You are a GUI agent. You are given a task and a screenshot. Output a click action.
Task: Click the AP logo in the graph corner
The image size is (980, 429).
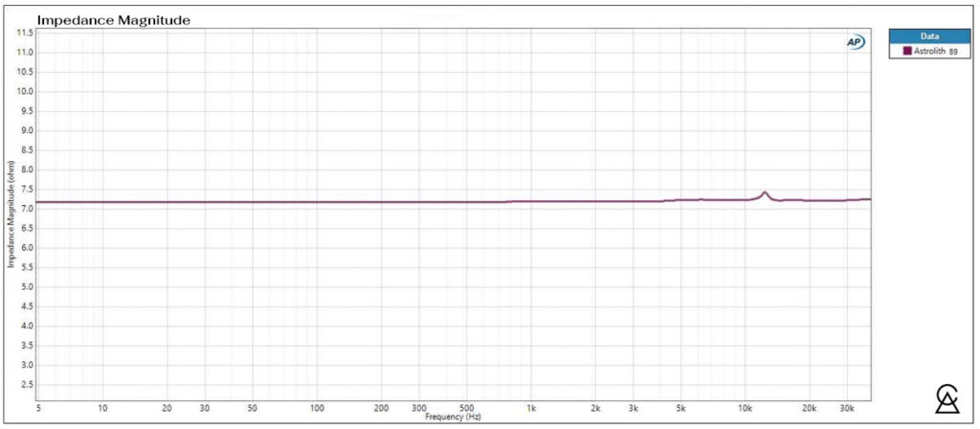pyautogui.click(x=854, y=42)
